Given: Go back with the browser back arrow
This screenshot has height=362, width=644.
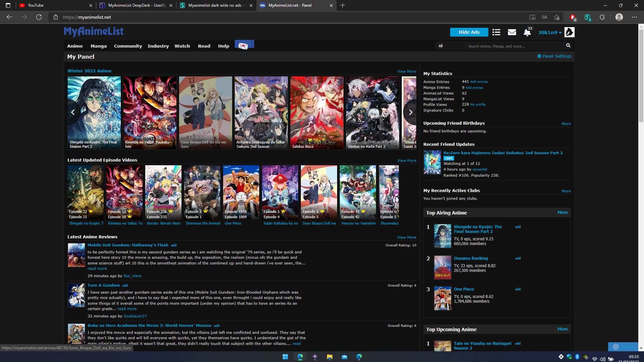Looking at the screenshot, I should (9, 17).
